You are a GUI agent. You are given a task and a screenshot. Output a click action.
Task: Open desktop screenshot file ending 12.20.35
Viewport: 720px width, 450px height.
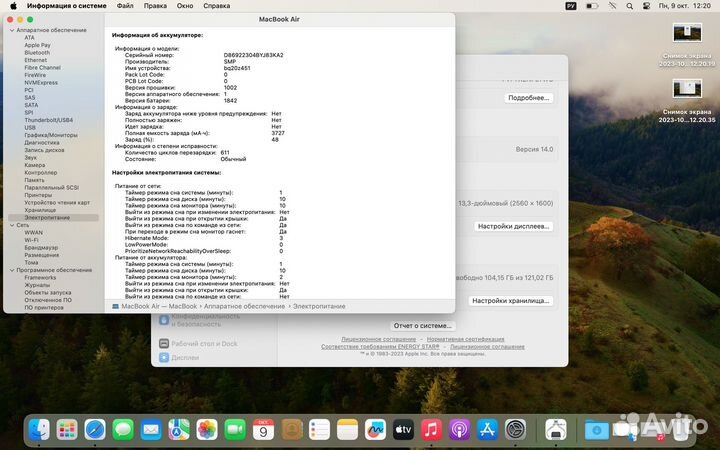point(687,101)
